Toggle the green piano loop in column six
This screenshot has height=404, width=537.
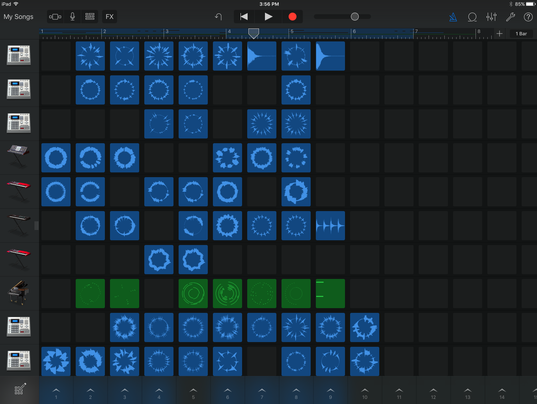(x=227, y=293)
